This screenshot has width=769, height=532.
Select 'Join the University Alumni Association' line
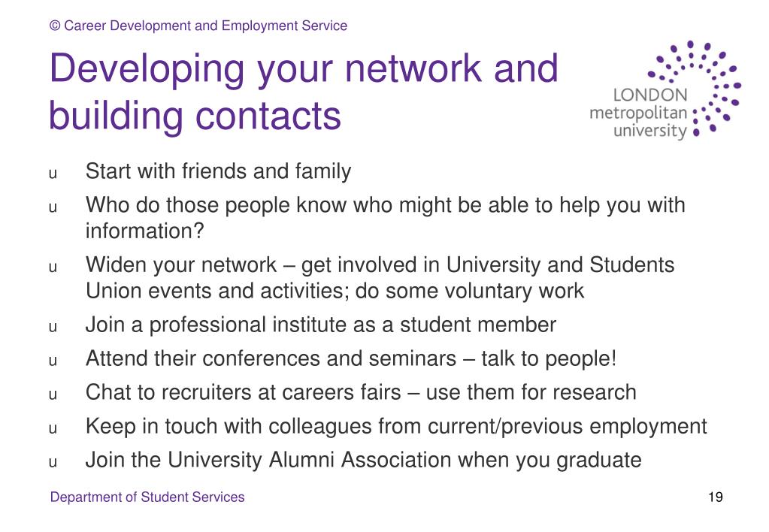pyautogui.click(x=363, y=461)
